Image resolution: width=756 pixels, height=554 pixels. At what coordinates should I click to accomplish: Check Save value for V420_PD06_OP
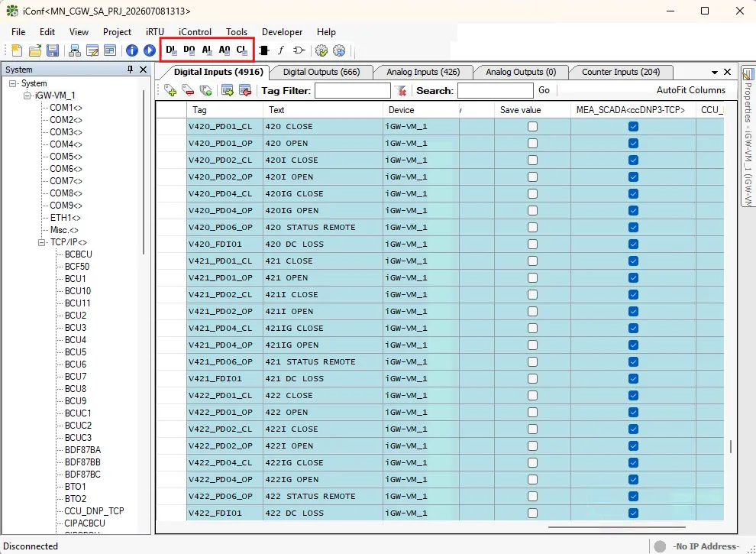click(x=532, y=227)
